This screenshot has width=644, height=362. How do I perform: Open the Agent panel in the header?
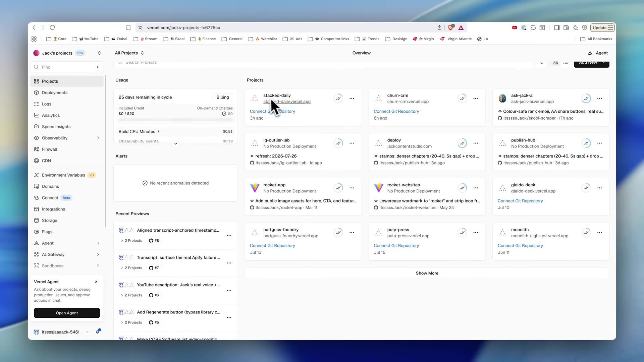point(598,53)
